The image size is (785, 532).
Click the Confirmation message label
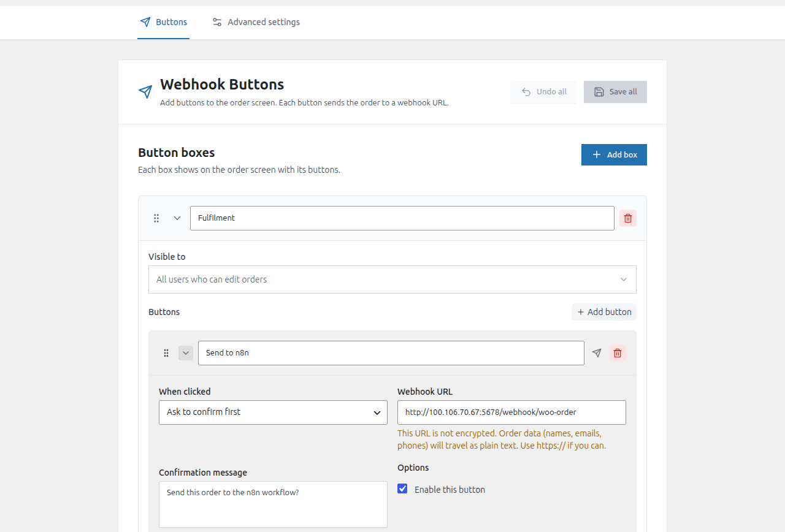203,473
